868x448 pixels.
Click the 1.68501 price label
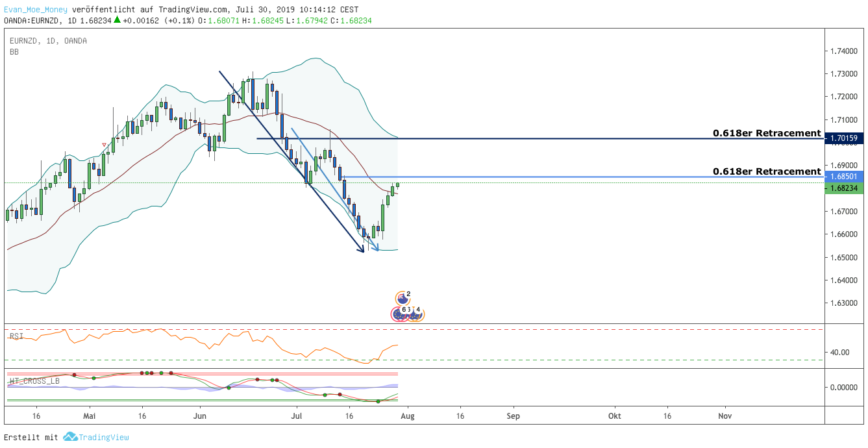844,177
